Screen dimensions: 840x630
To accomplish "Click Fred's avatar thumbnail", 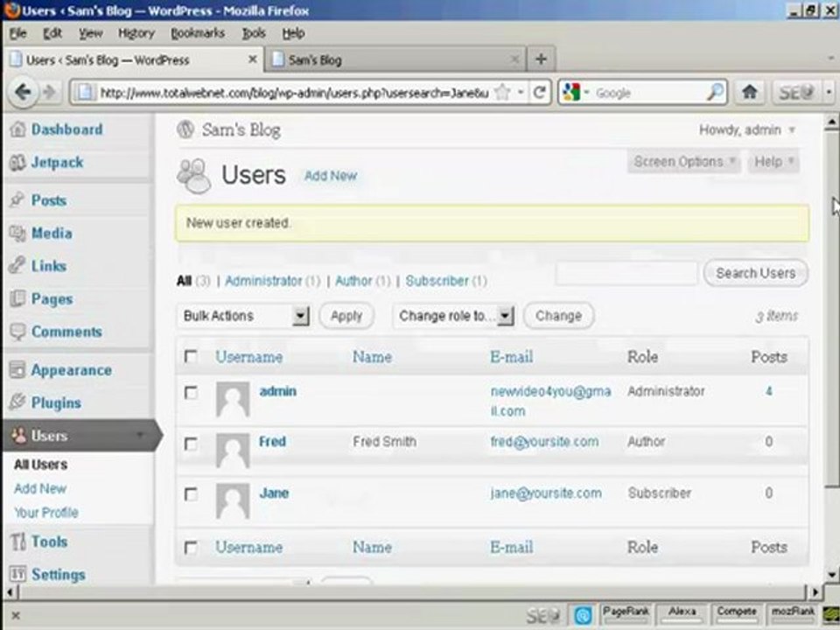I will coord(233,451).
